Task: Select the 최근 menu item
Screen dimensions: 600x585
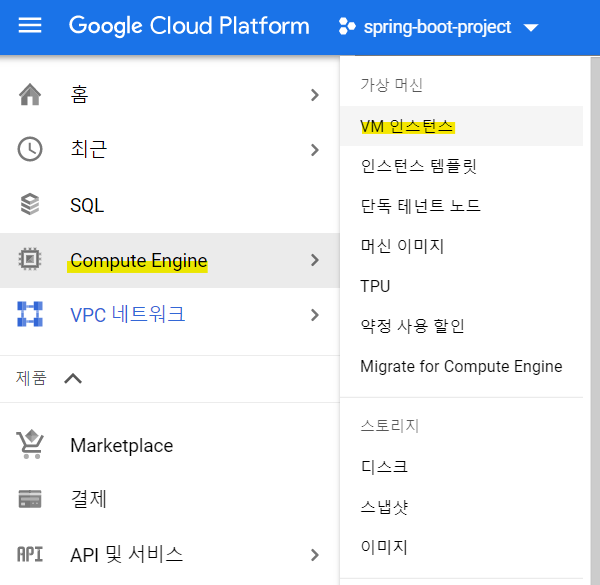Action: pos(170,150)
